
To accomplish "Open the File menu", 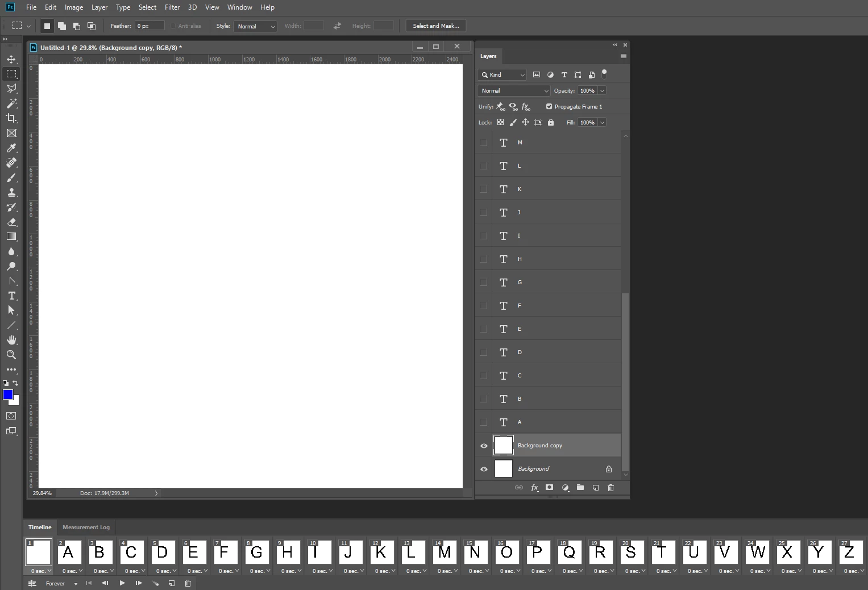I will coord(31,7).
